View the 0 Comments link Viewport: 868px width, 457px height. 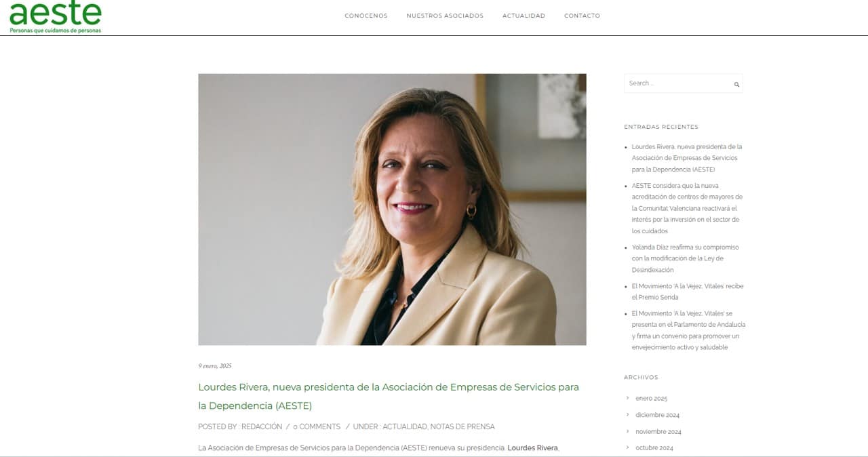pos(317,426)
